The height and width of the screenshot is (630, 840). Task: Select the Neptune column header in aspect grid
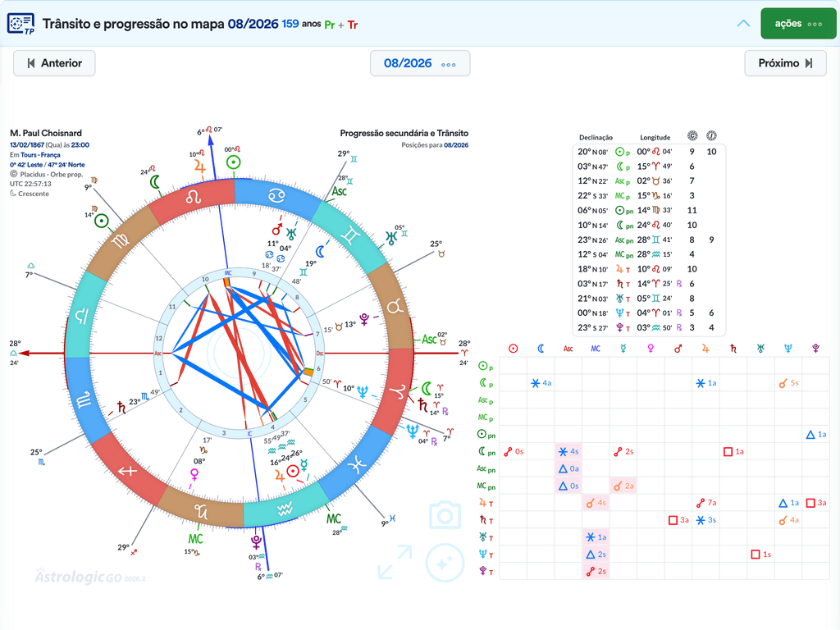[x=788, y=349]
